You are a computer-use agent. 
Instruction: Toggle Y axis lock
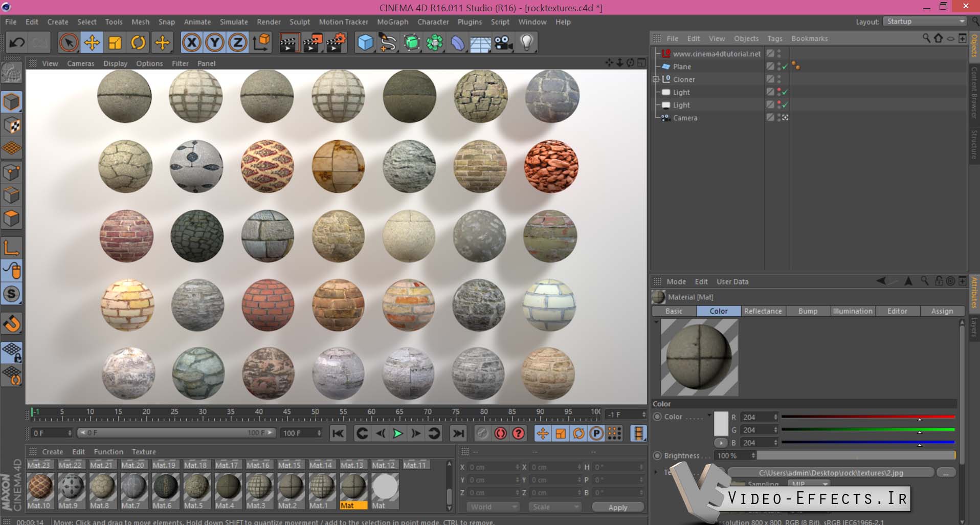pyautogui.click(x=215, y=42)
